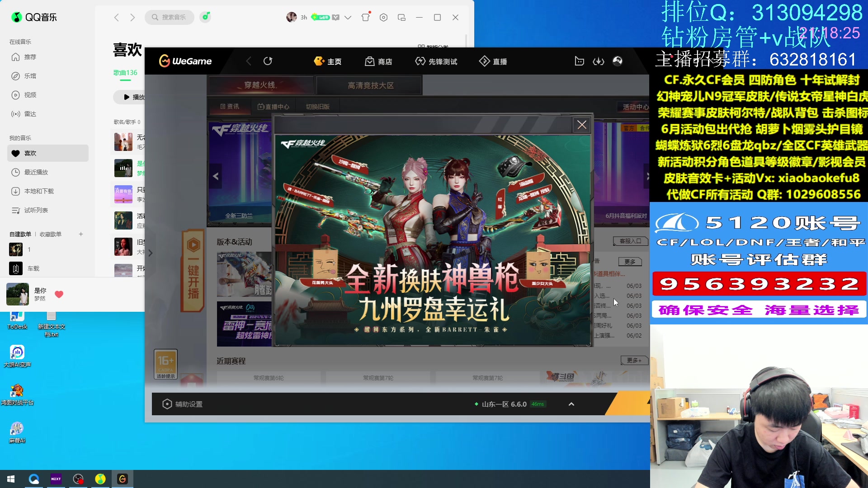Click QQ Music search box
The image size is (868, 488).
pyautogui.click(x=170, y=17)
